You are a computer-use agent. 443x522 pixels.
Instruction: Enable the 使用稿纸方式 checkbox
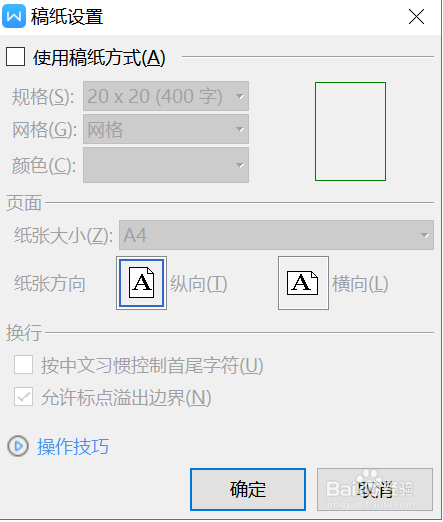[15, 57]
